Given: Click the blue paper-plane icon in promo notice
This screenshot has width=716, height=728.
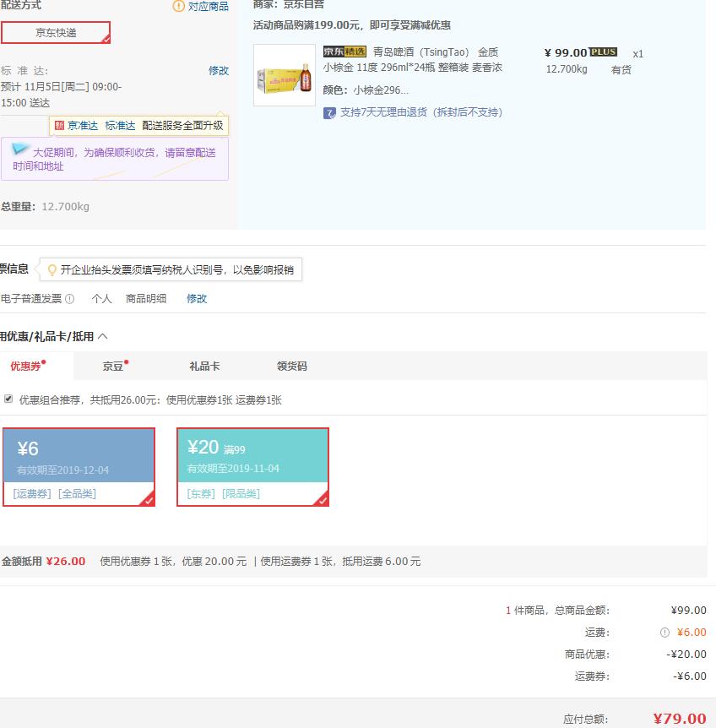Looking at the screenshot, I should pos(19,149).
